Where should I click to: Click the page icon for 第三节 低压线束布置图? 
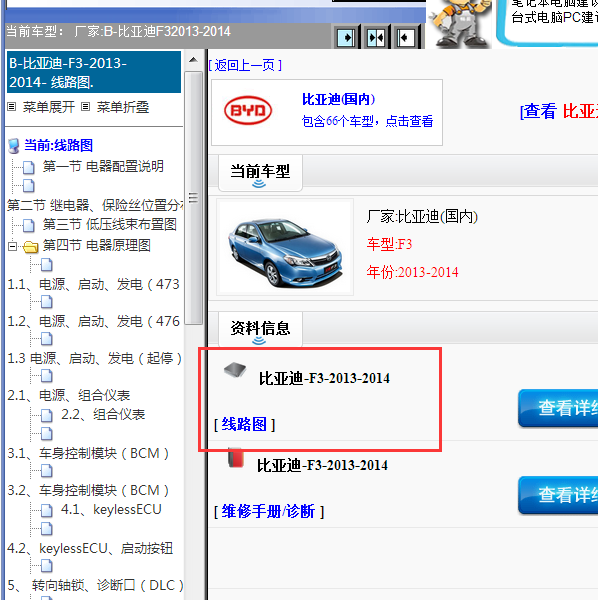[29, 225]
